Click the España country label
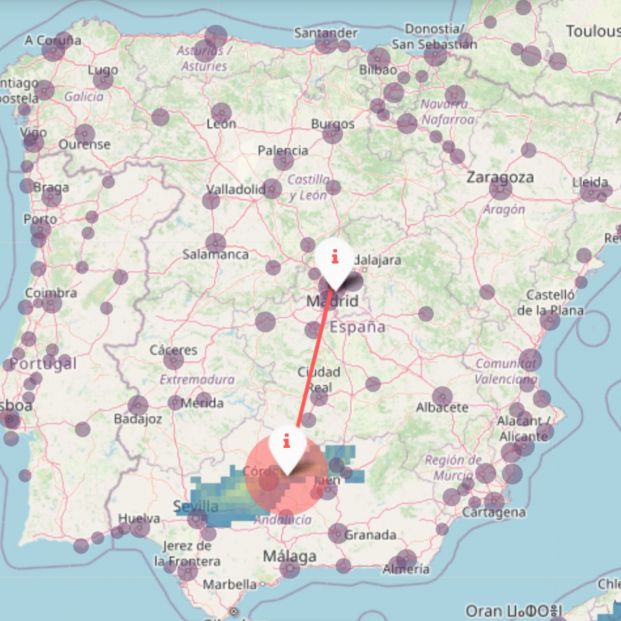 357,327
